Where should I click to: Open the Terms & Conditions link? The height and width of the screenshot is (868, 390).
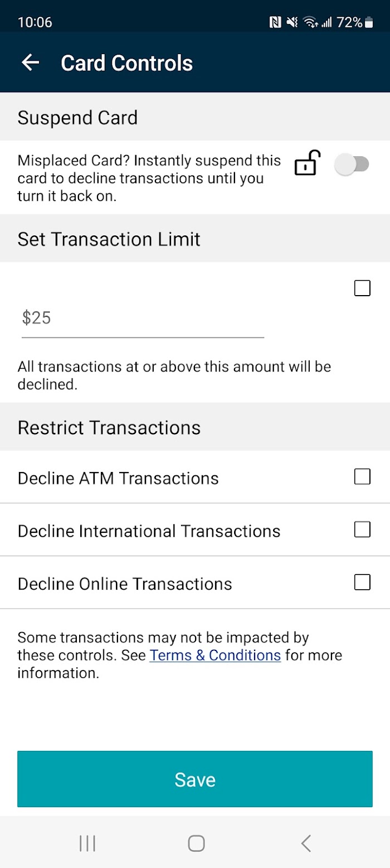pyautogui.click(x=215, y=655)
